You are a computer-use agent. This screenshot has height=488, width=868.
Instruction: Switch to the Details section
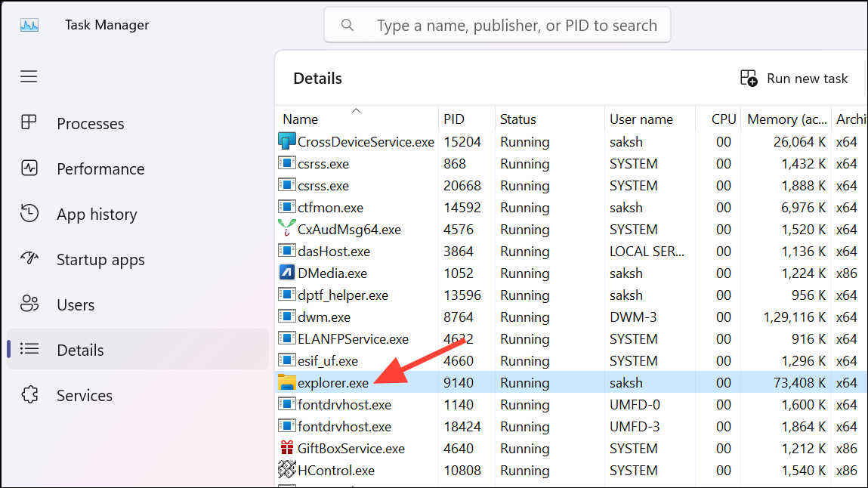80,350
